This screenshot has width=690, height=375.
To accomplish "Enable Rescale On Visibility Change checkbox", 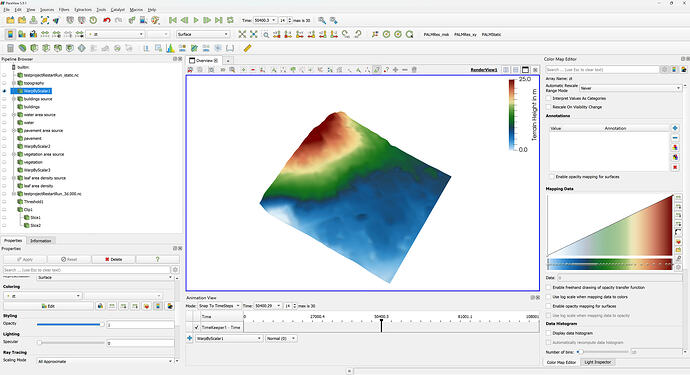I will (549, 107).
